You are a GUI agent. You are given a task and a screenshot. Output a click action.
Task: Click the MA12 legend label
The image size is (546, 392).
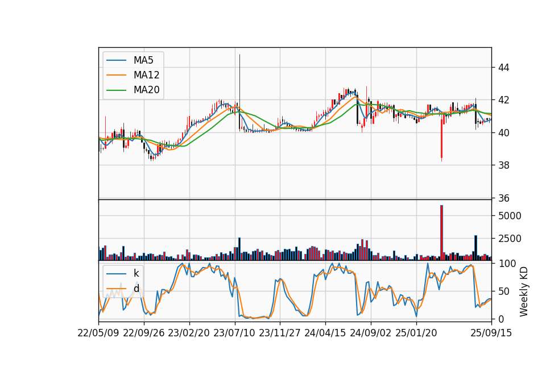(146, 75)
